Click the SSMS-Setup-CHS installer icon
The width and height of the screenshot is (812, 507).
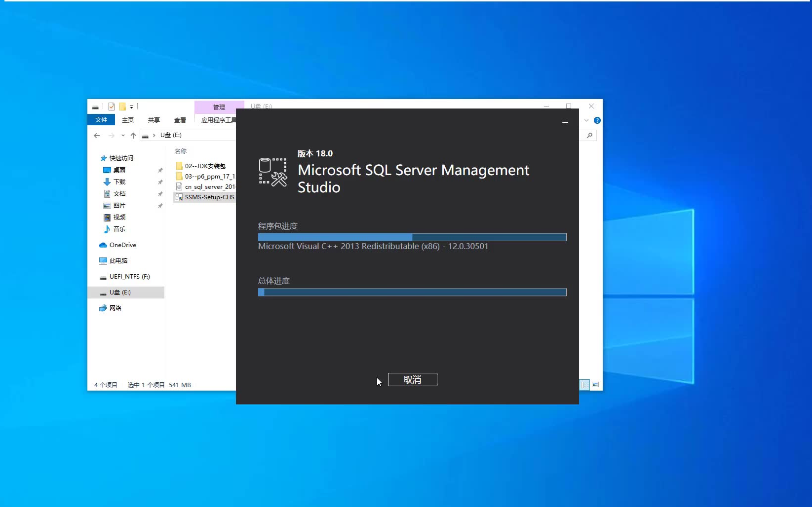pos(179,197)
